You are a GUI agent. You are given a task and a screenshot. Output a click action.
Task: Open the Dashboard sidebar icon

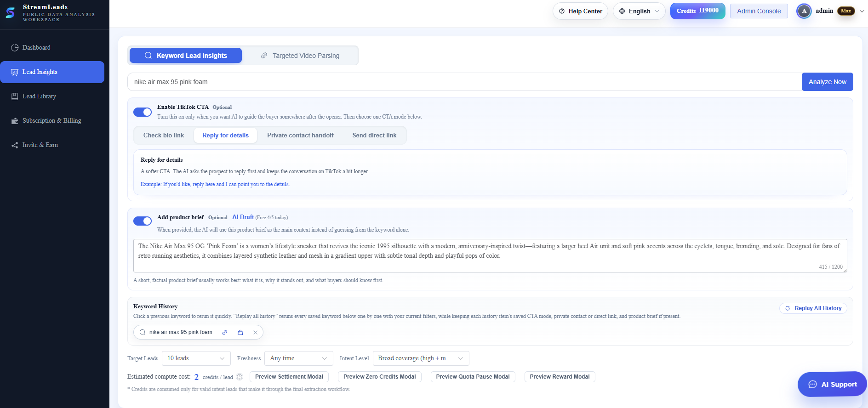pyautogui.click(x=15, y=48)
